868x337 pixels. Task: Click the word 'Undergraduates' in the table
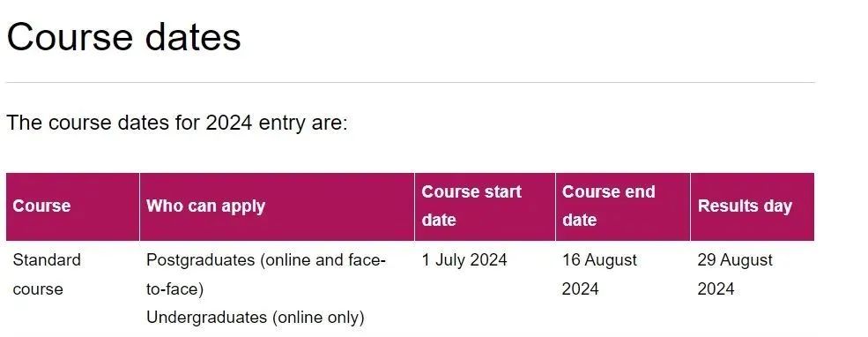[206, 318]
